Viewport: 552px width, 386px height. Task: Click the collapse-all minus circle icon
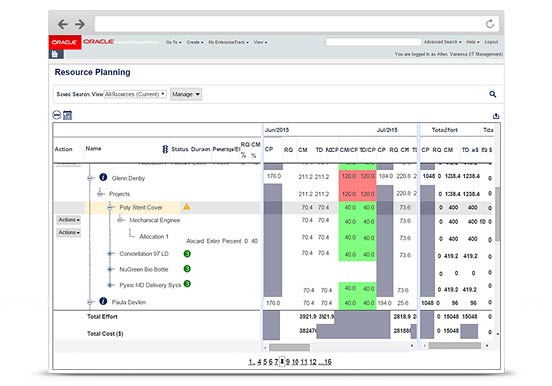point(57,115)
